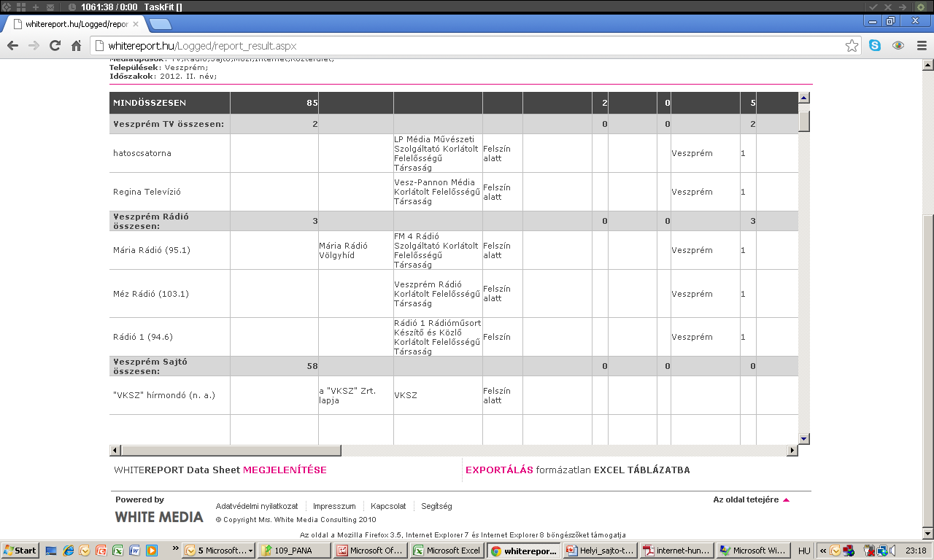Click the page's vertical scrollbar thumb
This screenshot has height=560, width=934.
pos(927,370)
